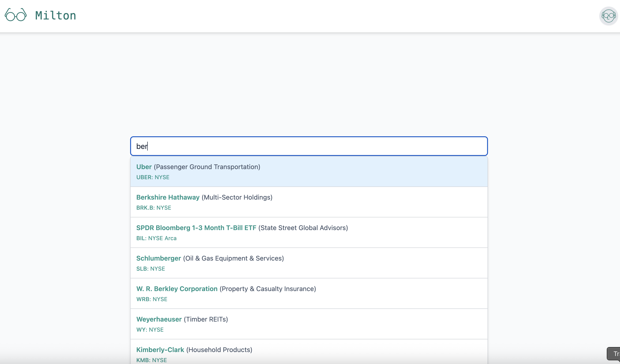Image resolution: width=620 pixels, height=364 pixels.
Task: Open the user avatar profile icon
Action: [608, 16]
